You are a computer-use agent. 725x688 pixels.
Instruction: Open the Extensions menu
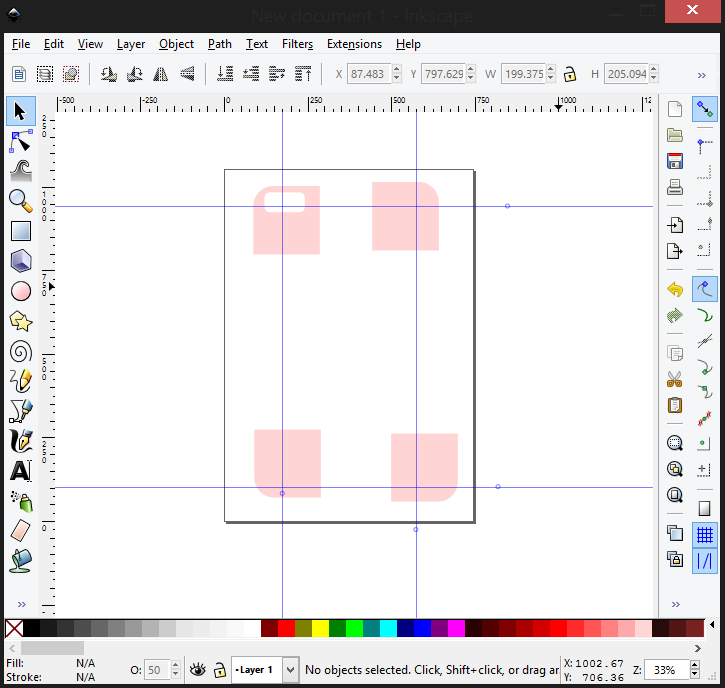click(x=354, y=44)
